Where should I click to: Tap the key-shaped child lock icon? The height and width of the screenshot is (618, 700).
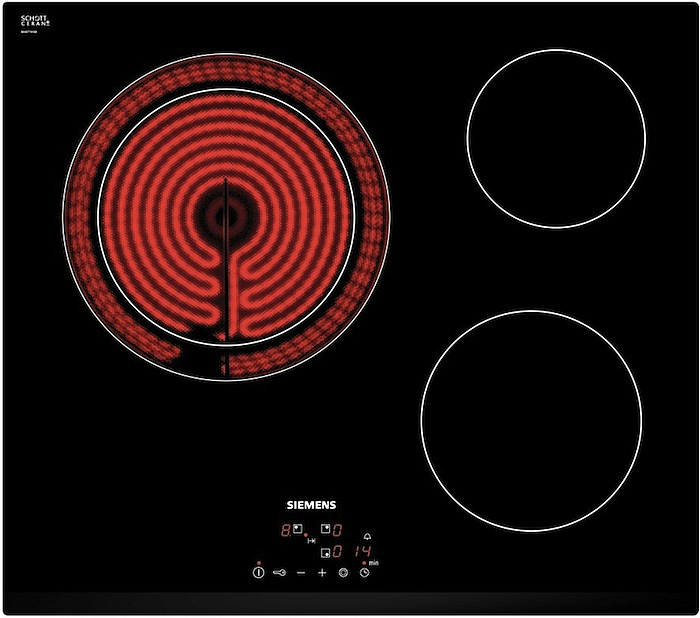coord(280,573)
